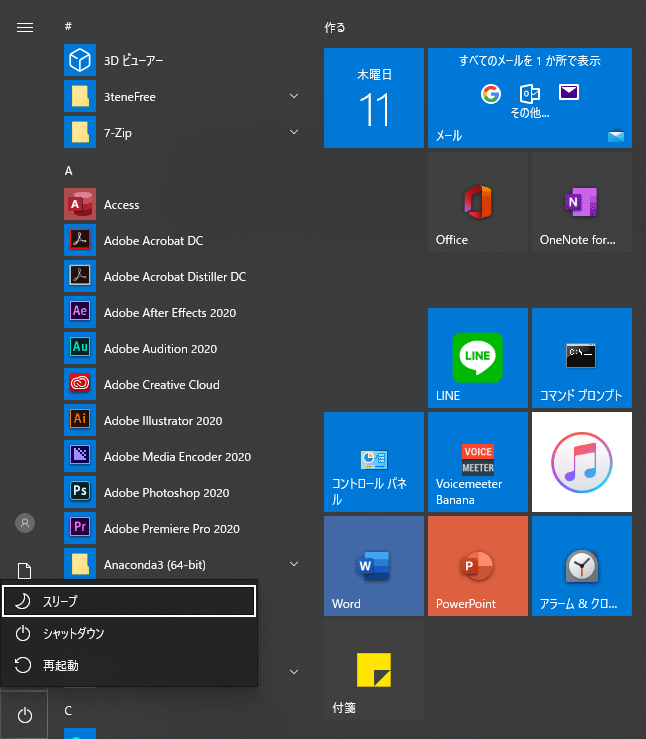
Task: Open the メール tile
Action: point(530,98)
